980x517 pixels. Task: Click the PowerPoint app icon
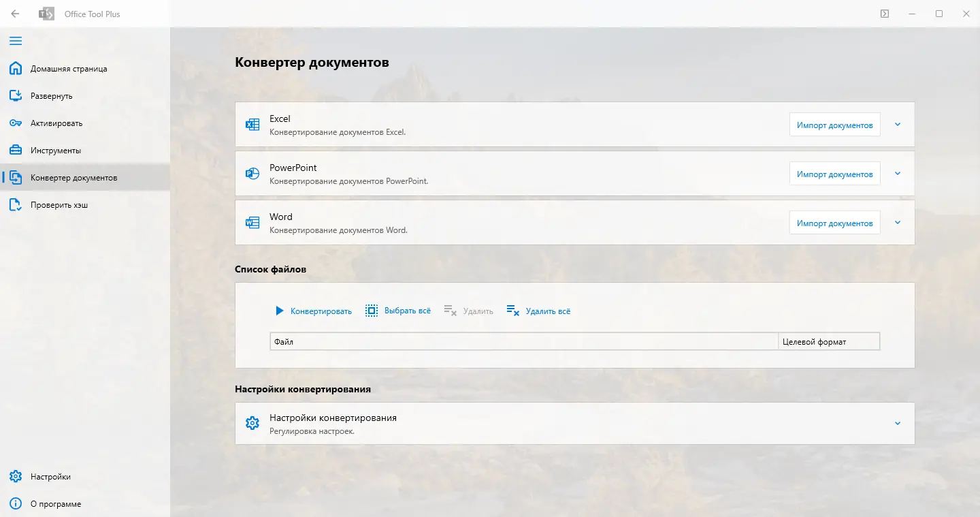(x=252, y=173)
